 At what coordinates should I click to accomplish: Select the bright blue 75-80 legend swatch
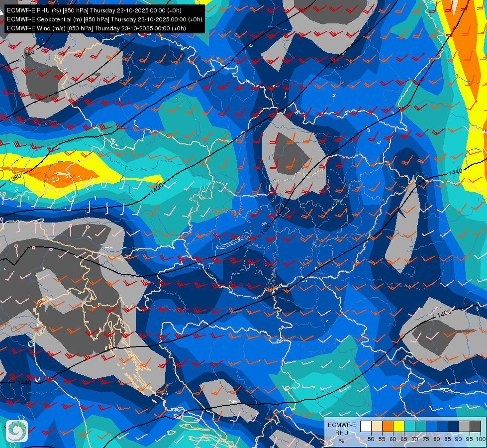click(x=432, y=426)
